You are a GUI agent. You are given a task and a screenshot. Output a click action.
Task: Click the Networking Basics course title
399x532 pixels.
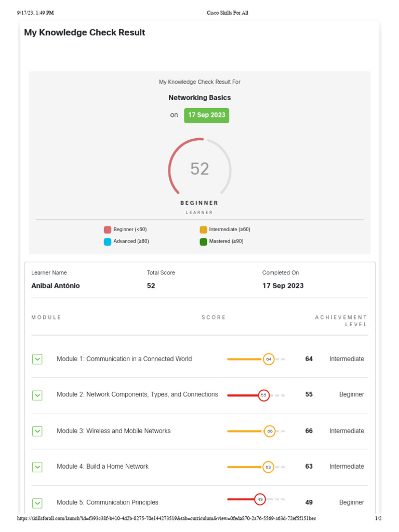pos(199,98)
